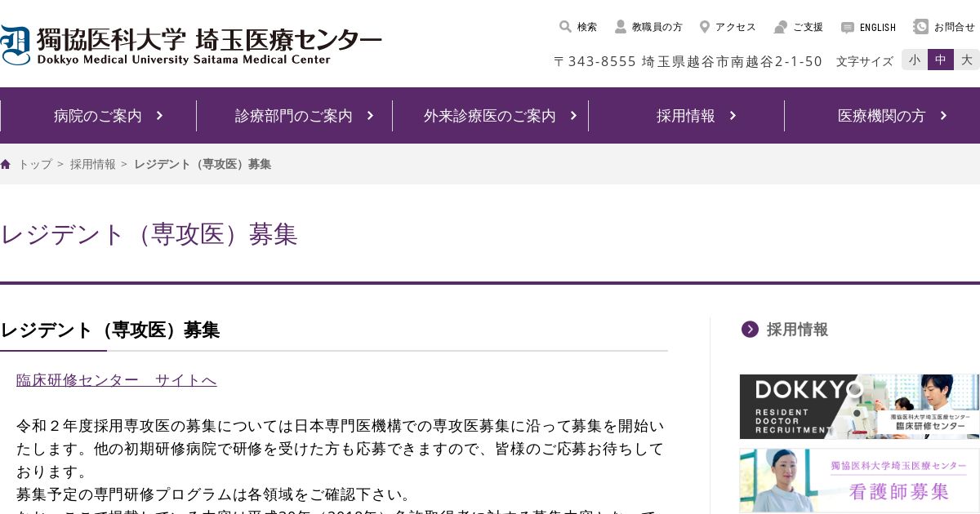Open the お問合せ contact link
The image size is (980, 514).
(955, 27)
